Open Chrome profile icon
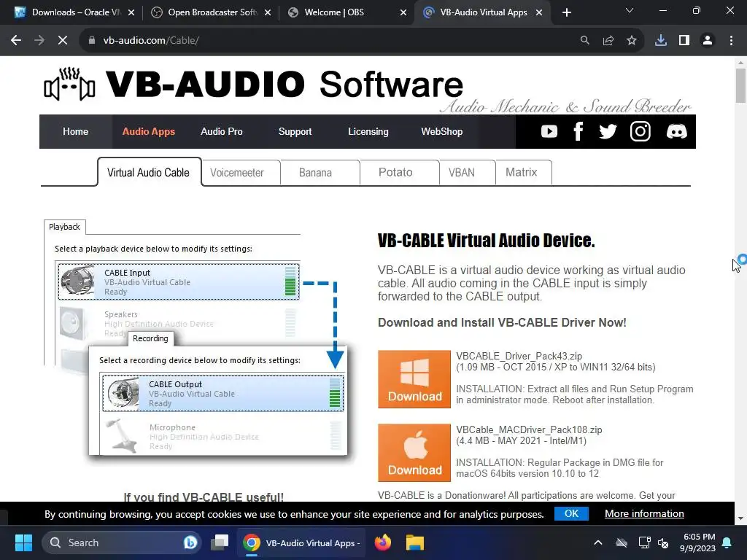 coord(708,41)
